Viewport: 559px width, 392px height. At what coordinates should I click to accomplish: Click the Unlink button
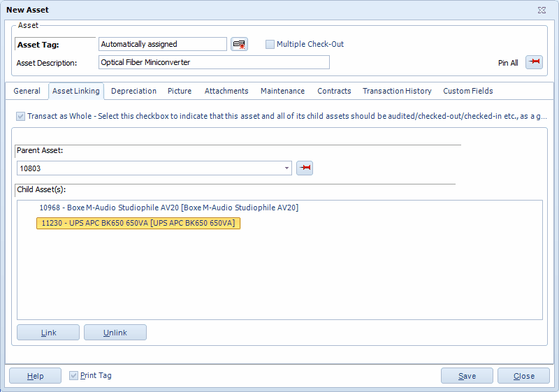click(x=115, y=333)
